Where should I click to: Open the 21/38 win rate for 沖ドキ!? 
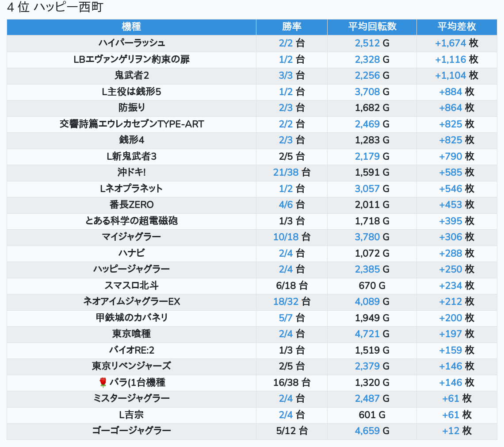[286, 172]
